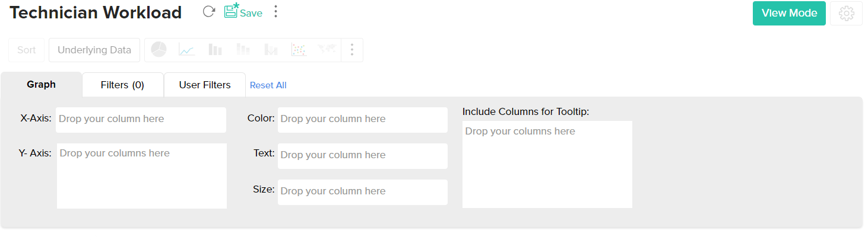
Task: Open the User Filters tab
Action: coord(205,85)
